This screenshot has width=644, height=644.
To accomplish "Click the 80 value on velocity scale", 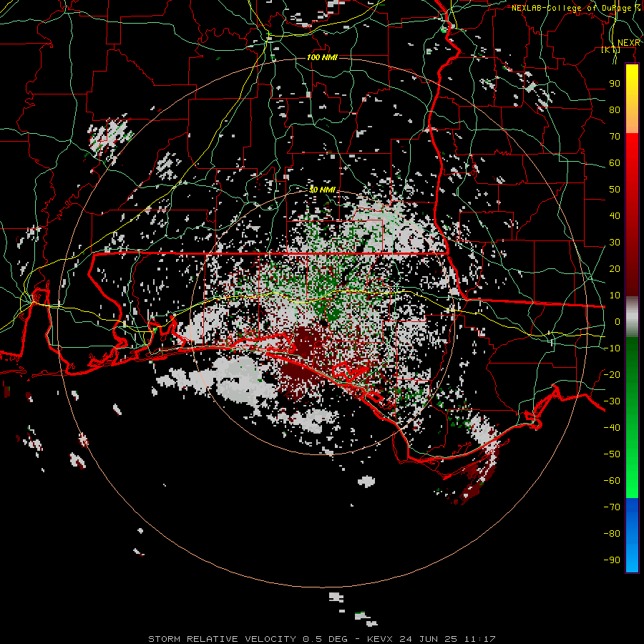I will click(x=615, y=109).
